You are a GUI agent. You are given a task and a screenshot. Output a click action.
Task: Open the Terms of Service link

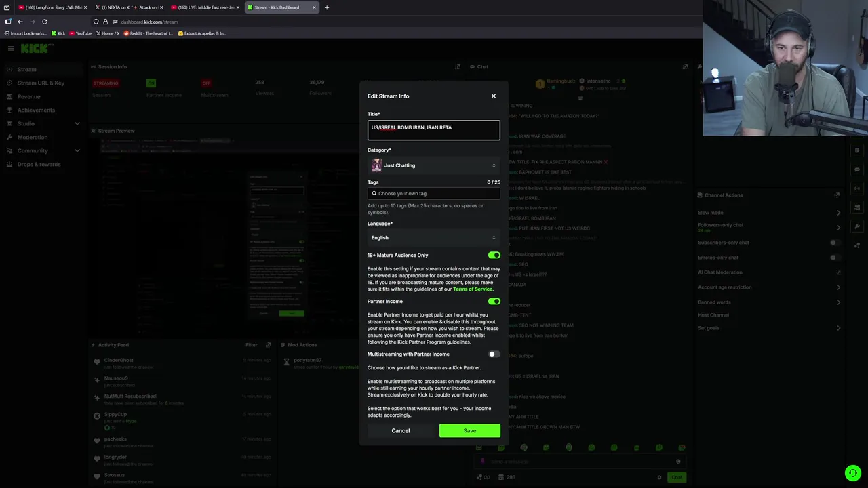point(473,289)
